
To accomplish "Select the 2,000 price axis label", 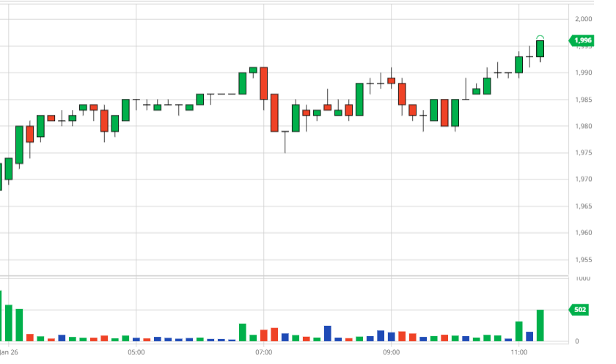I will pyautogui.click(x=584, y=19).
